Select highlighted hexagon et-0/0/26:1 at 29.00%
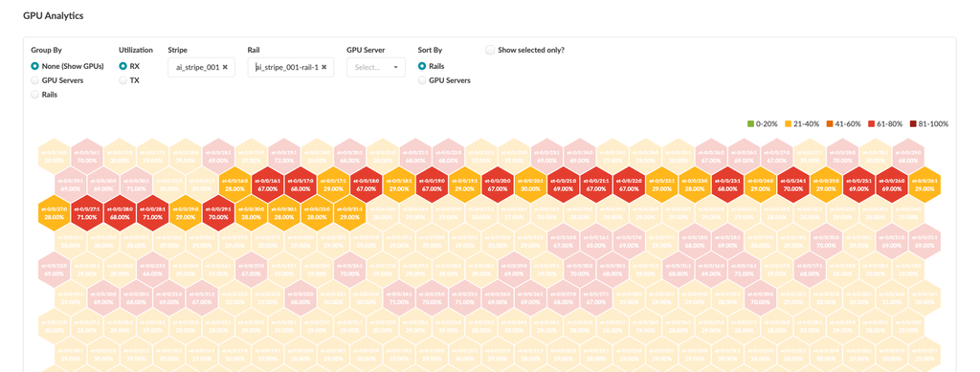The width and height of the screenshot is (980, 372). 925,185
